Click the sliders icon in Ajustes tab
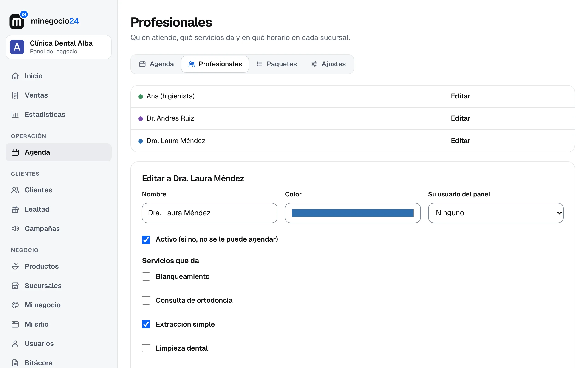 pyautogui.click(x=314, y=64)
